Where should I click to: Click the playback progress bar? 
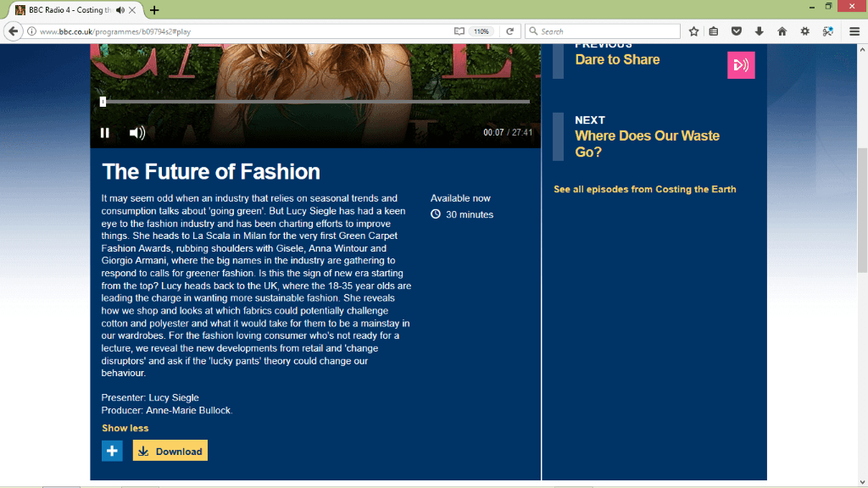pos(314,102)
